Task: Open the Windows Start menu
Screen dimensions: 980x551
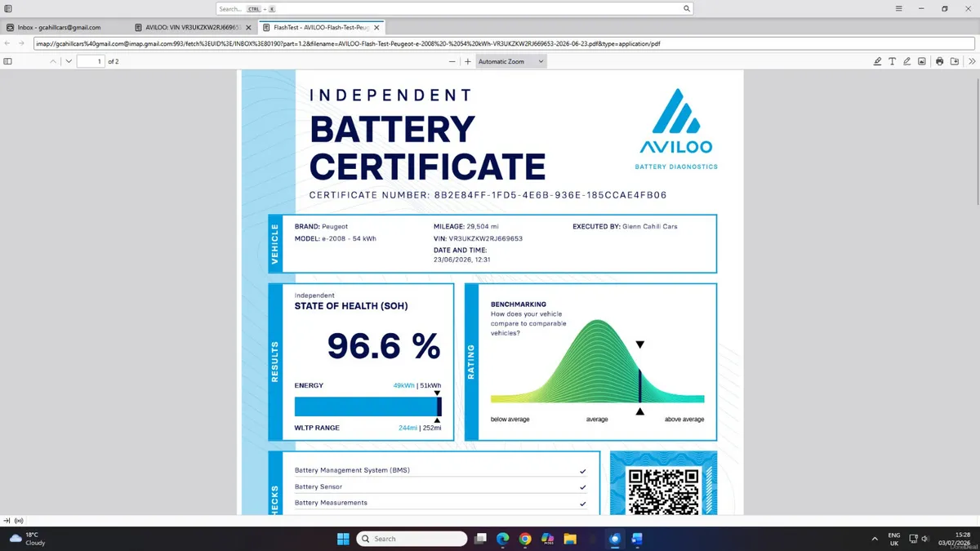Action: 343,539
